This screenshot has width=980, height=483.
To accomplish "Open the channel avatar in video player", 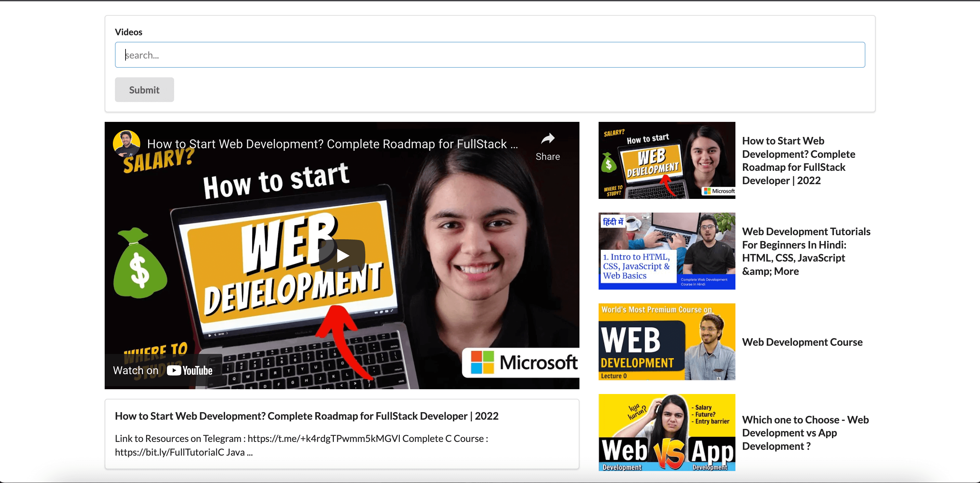I will (x=127, y=143).
